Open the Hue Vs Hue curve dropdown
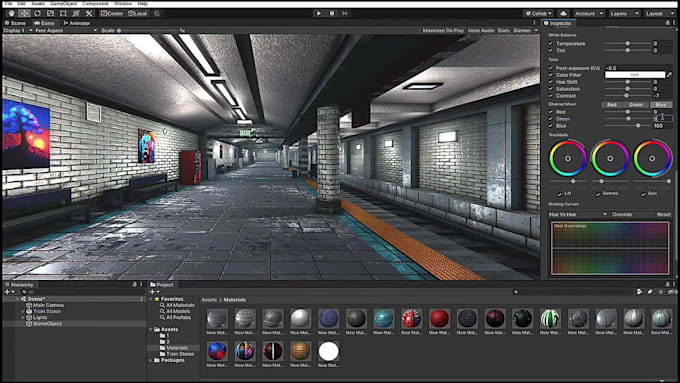 click(x=578, y=214)
